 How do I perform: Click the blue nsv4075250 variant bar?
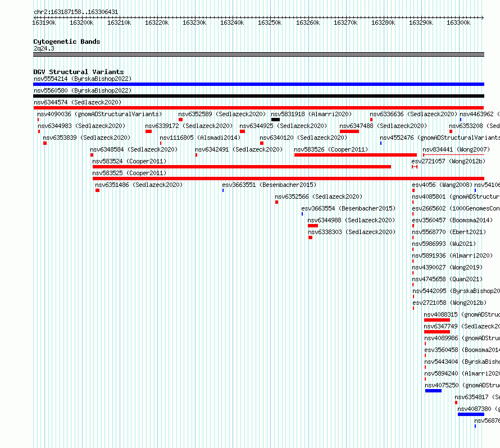pyautogui.click(x=433, y=391)
